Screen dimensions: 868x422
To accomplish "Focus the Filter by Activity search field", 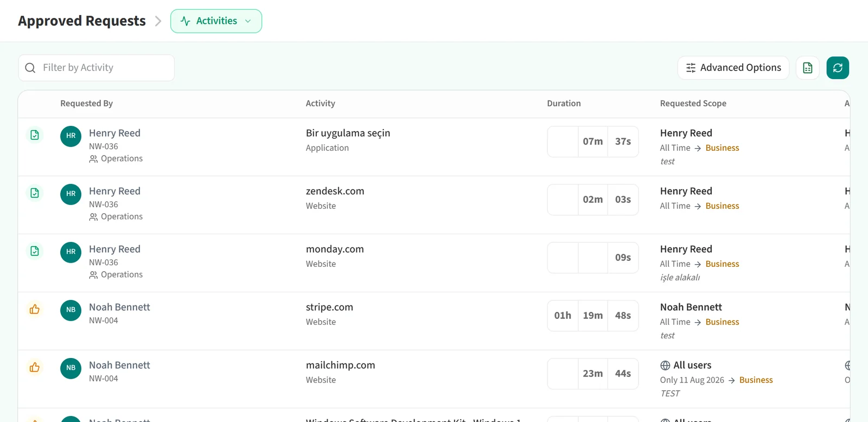I will pos(97,68).
